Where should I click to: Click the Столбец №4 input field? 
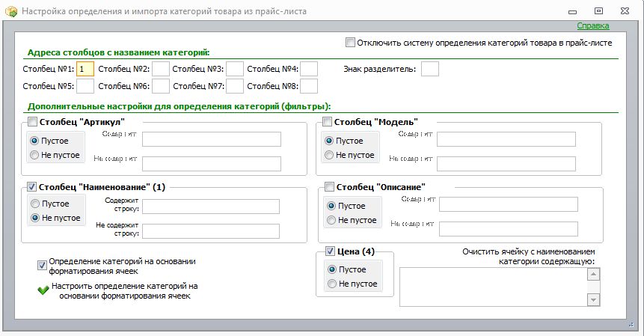(309, 69)
